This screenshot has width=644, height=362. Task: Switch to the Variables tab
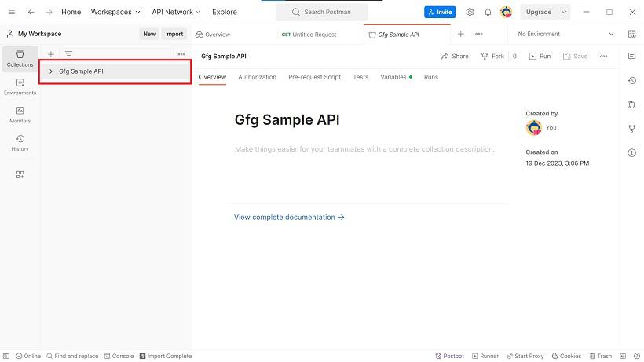396,77
